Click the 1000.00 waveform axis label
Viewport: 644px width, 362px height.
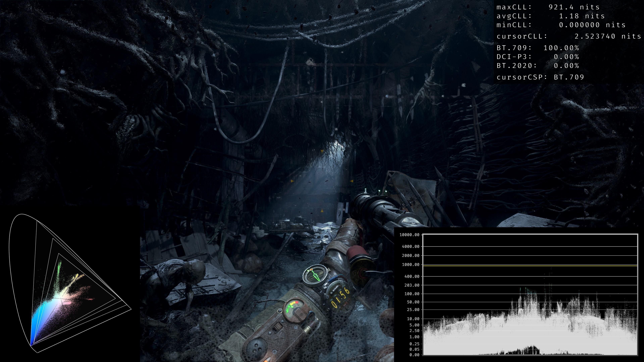point(410,265)
